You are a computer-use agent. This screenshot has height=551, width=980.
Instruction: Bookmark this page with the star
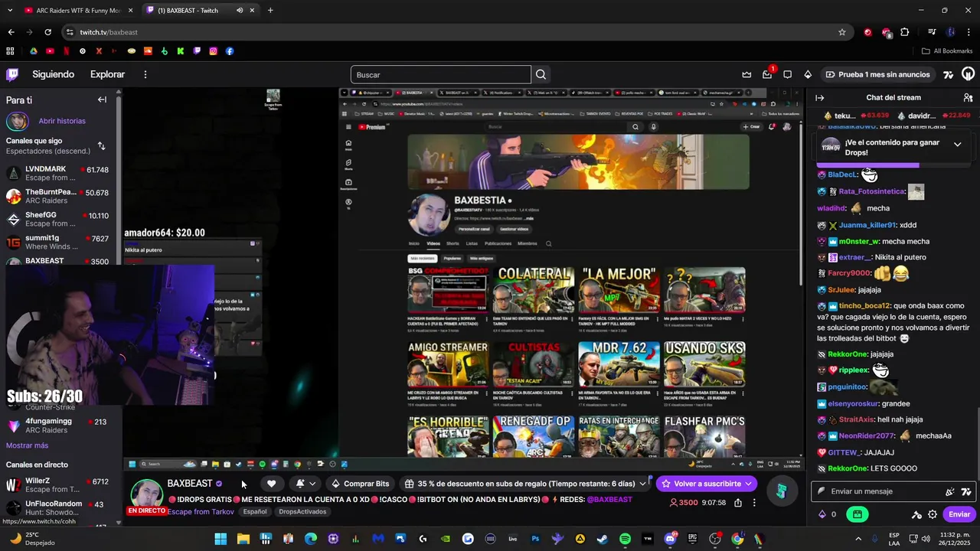click(842, 32)
